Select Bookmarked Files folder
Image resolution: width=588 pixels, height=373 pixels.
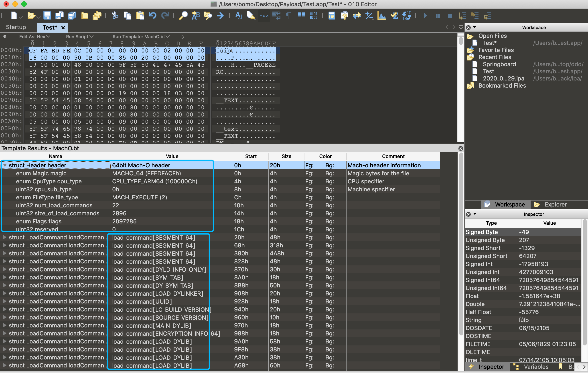[x=502, y=85]
